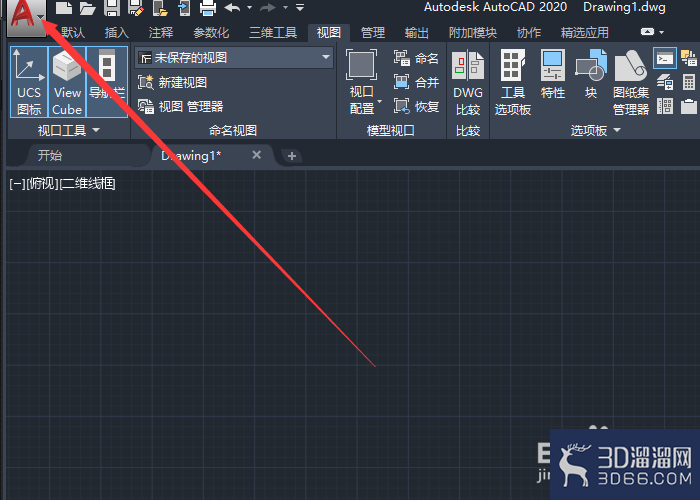
Task: Open the QuickCalc calculator icon
Action: click(x=689, y=82)
